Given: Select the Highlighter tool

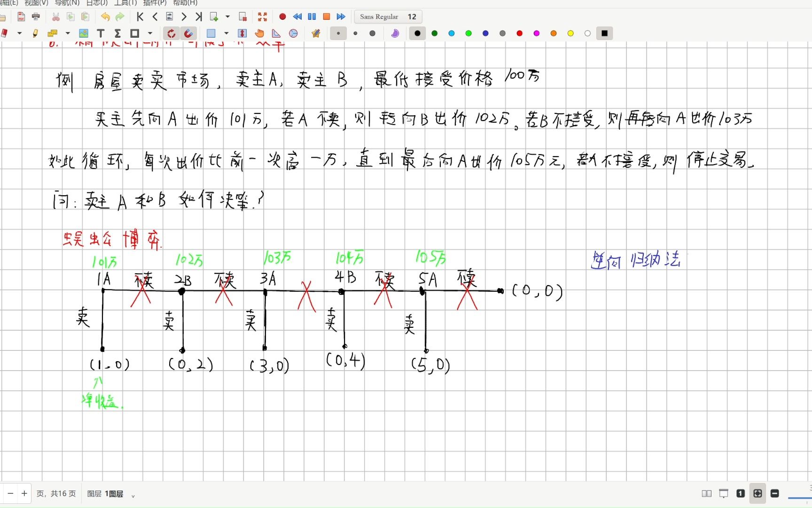Looking at the screenshot, I should (35, 33).
